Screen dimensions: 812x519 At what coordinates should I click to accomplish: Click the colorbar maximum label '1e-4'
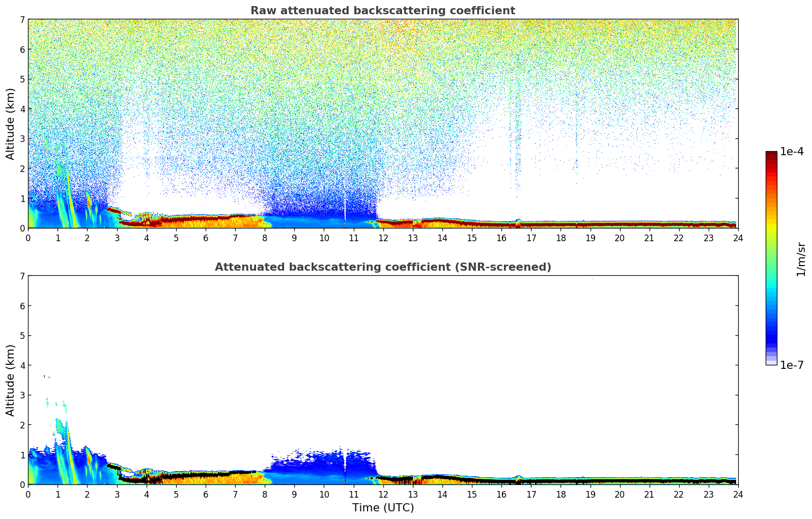pyautogui.click(x=792, y=151)
